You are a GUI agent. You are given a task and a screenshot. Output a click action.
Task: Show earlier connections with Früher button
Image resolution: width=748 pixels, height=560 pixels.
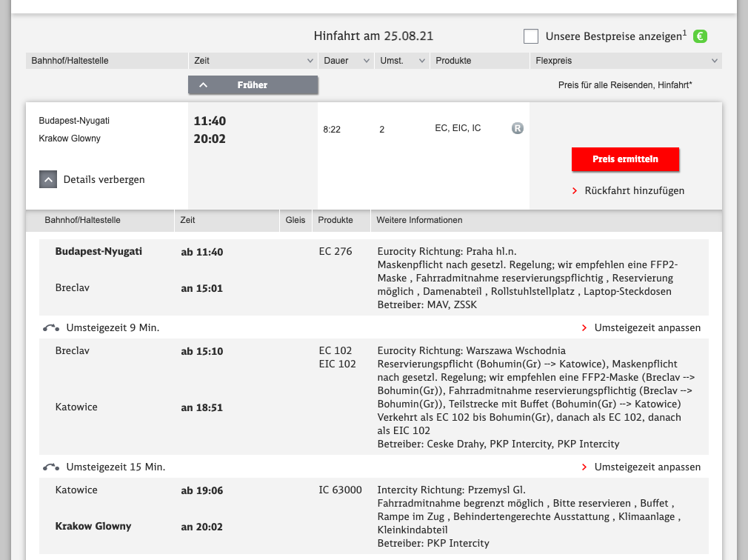253,85
